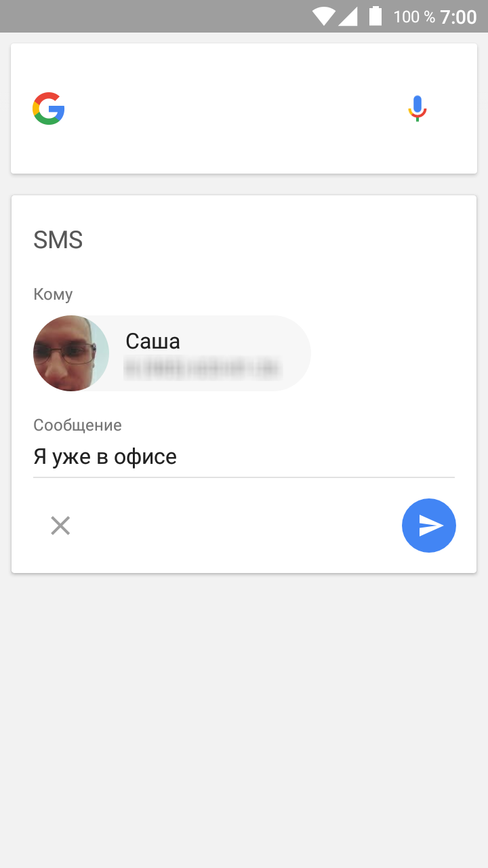The image size is (488, 868).
Task: Tap the Сообщение field label
Action: point(78,425)
